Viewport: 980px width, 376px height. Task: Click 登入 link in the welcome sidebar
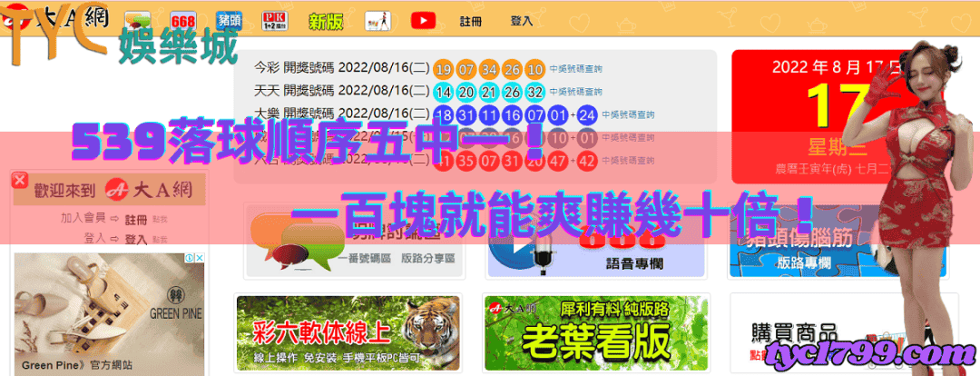(135, 239)
